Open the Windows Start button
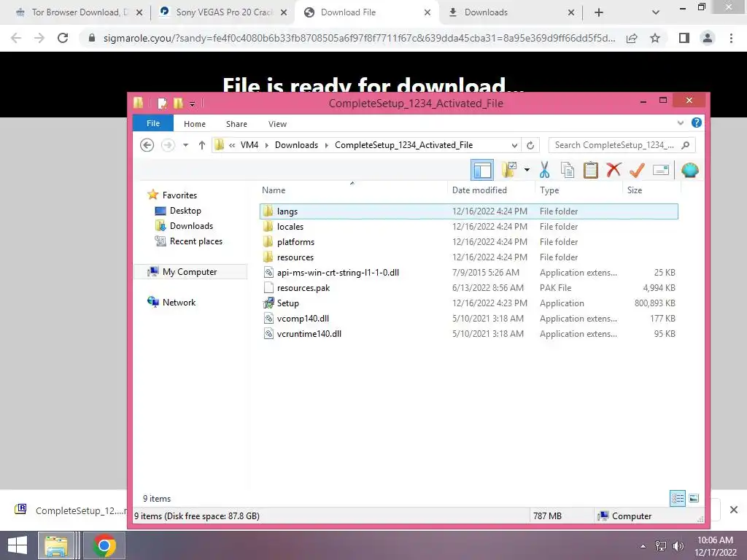Image resolution: width=747 pixels, height=560 pixels. click(18, 545)
